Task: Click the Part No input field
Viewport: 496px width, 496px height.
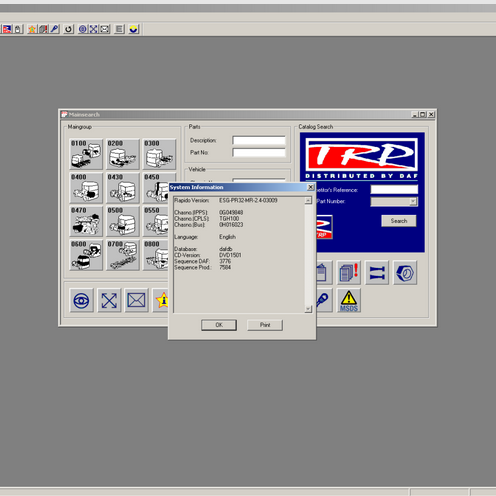Action: pos(259,153)
